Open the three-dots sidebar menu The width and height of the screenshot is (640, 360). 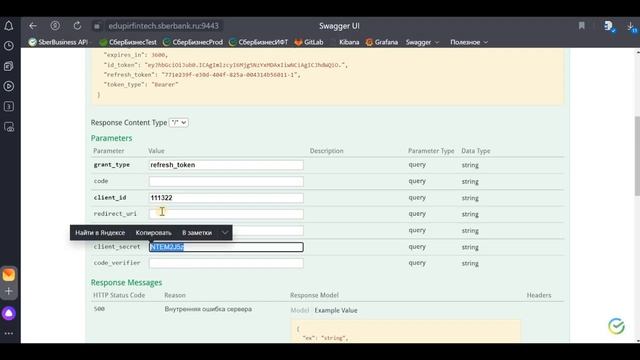click(9, 333)
